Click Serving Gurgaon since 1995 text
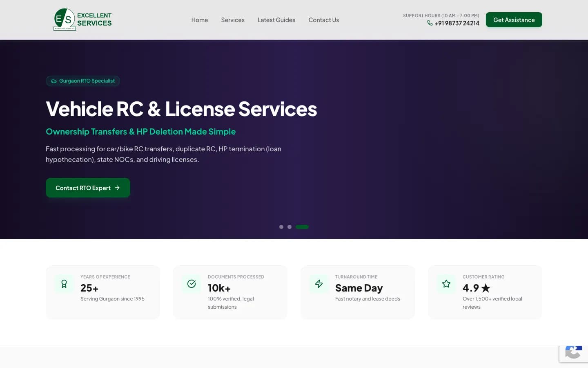Screen dimensions: 588x368 pyautogui.click(x=112, y=299)
